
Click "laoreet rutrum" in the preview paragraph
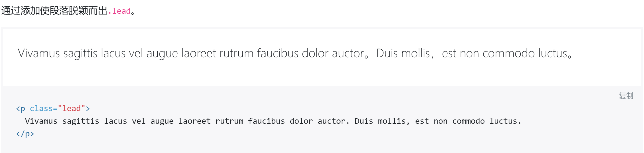217,53
